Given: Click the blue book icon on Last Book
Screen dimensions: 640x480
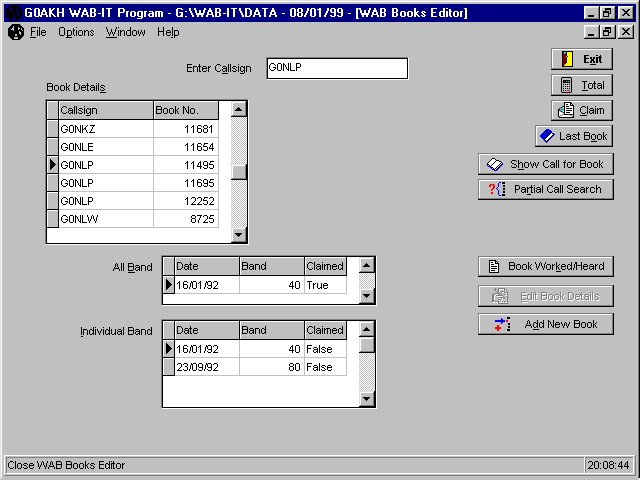Looking at the screenshot, I should point(547,136).
